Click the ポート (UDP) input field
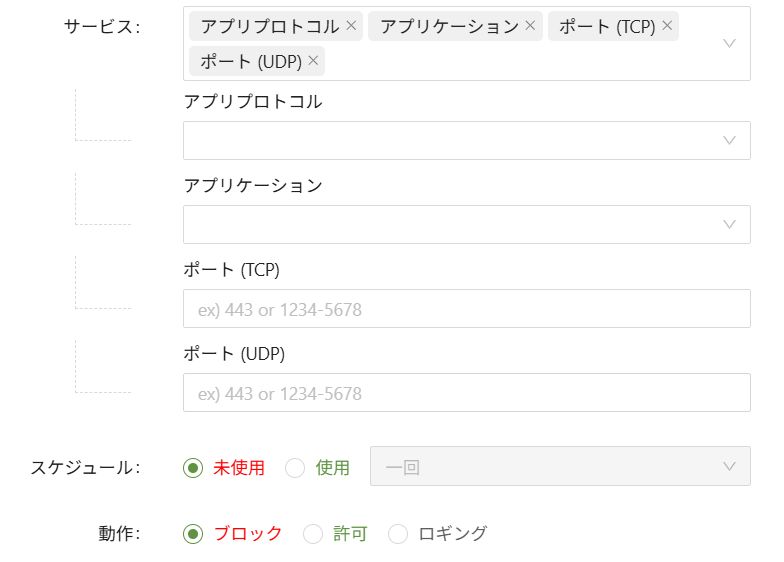 [x=466, y=393]
